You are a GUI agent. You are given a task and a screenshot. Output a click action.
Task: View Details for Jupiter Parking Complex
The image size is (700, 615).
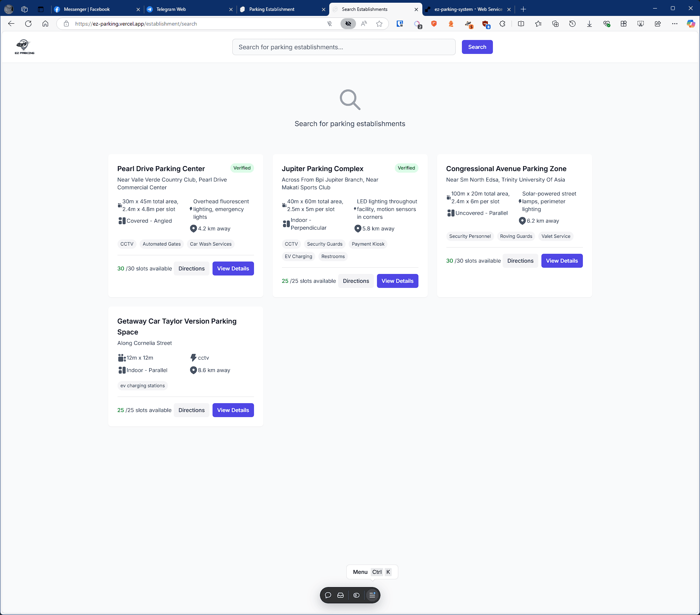coord(397,281)
